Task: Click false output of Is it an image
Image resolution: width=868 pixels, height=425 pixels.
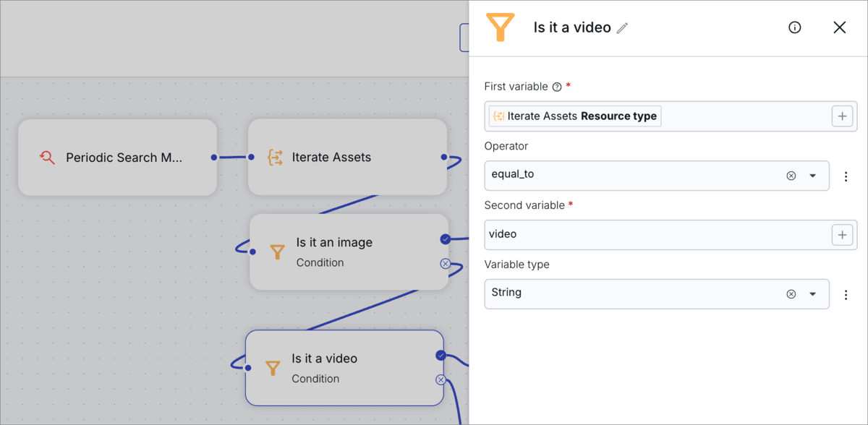Action: (x=445, y=264)
